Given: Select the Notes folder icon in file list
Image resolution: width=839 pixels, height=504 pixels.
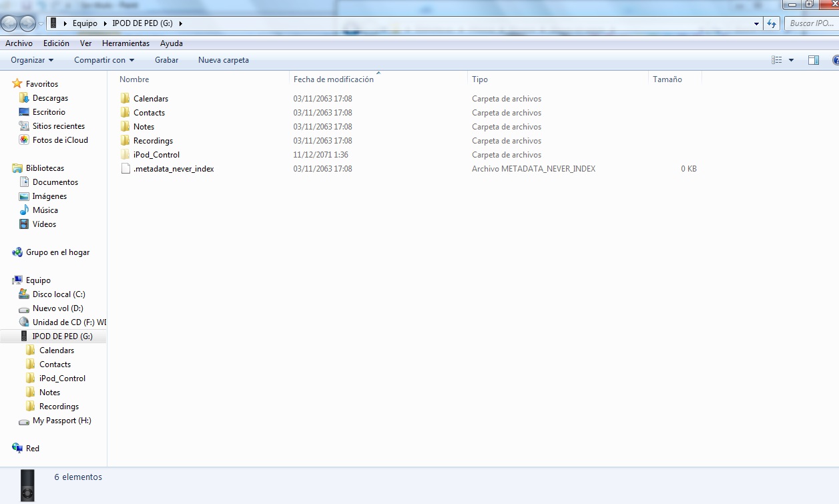Looking at the screenshot, I should [x=125, y=126].
